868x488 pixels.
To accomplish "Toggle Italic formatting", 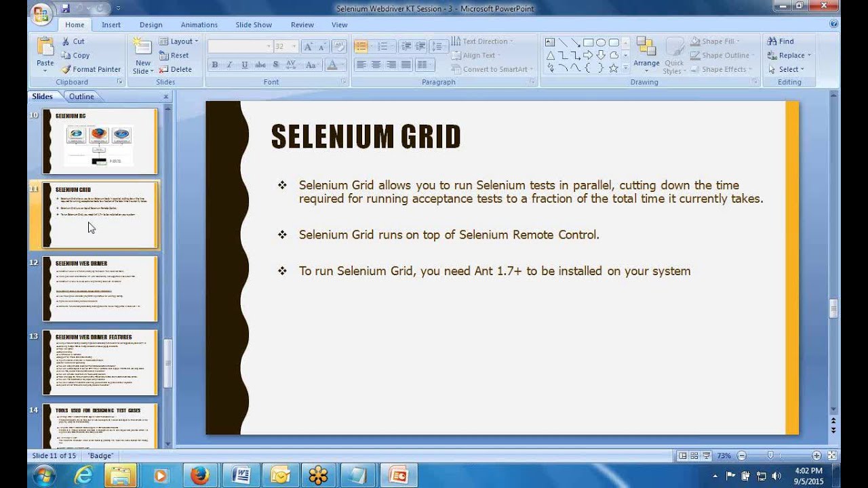I will pyautogui.click(x=229, y=65).
